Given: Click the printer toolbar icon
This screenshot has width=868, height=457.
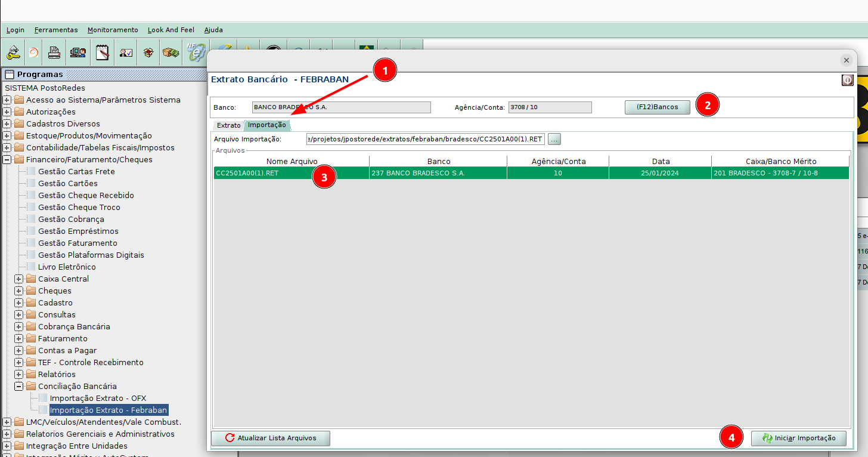Looking at the screenshot, I should [x=54, y=53].
